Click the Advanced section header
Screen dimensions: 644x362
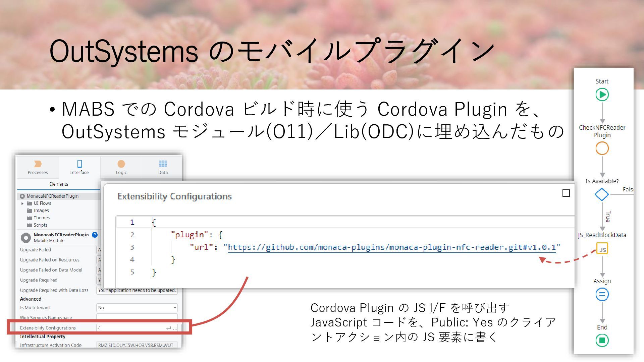pyautogui.click(x=31, y=299)
